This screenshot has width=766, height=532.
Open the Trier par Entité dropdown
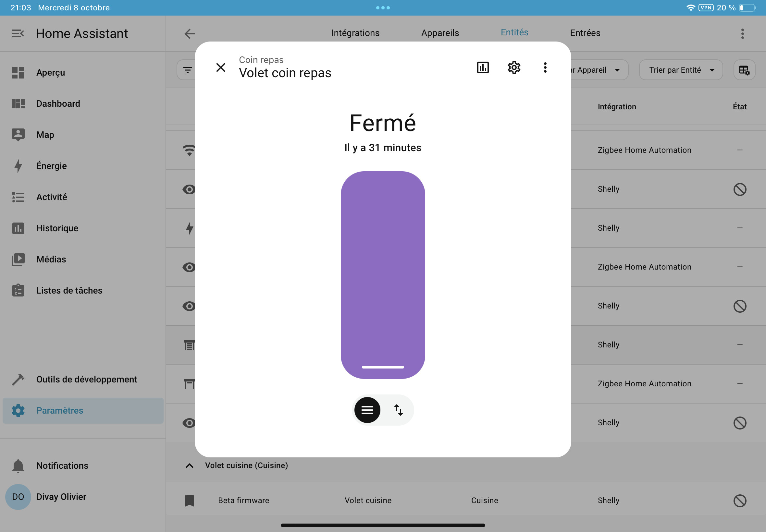coord(680,70)
